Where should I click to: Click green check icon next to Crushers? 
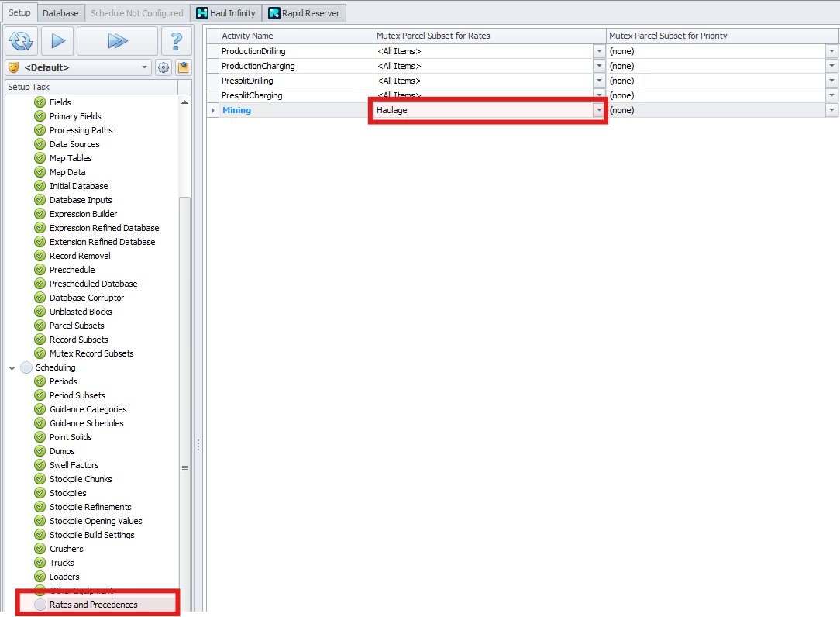click(x=40, y=549)
